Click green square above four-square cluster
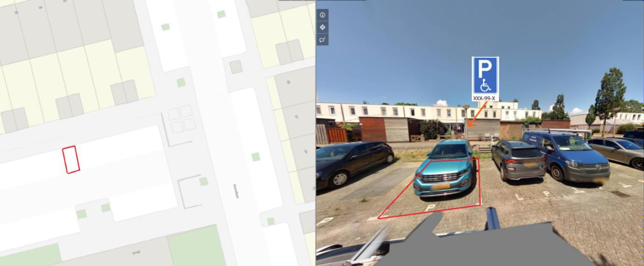The image size is (644, 266). point(181,83)
